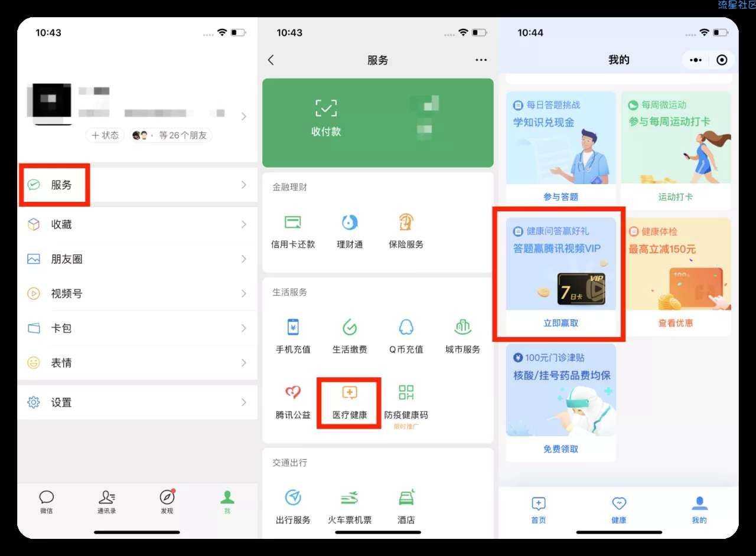
Task: Switch to 健康 bottom tab
Action: [618, 509]
